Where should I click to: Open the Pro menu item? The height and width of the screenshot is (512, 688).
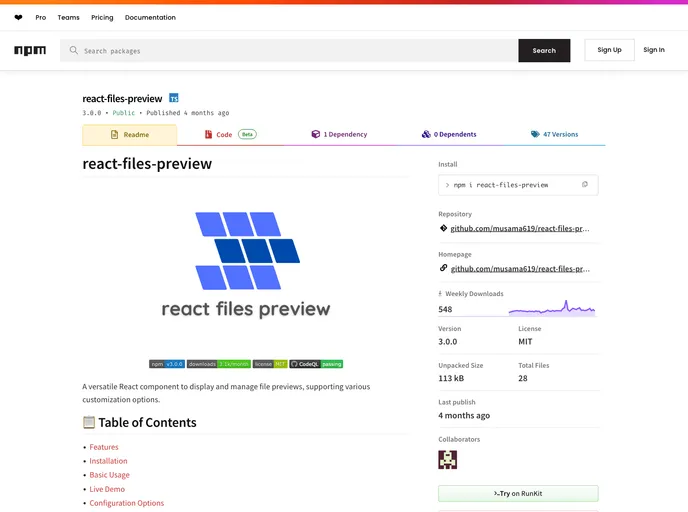point(41,18)
